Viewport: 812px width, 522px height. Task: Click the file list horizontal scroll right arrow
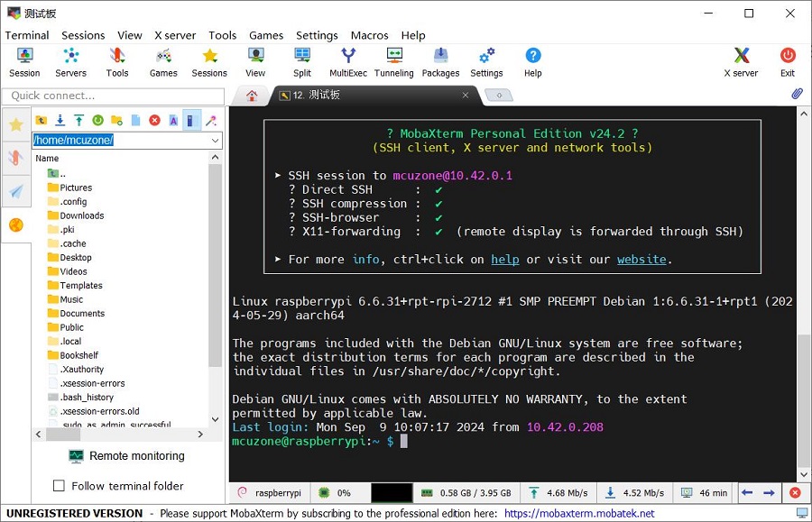200,435
